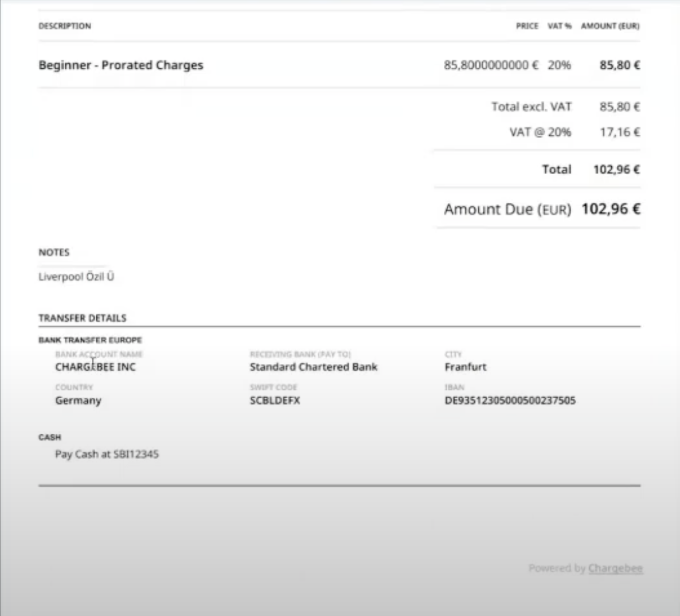Click the Chargebee link in footer
Viewport: 680px width, 616px height.
coord(615,568)
